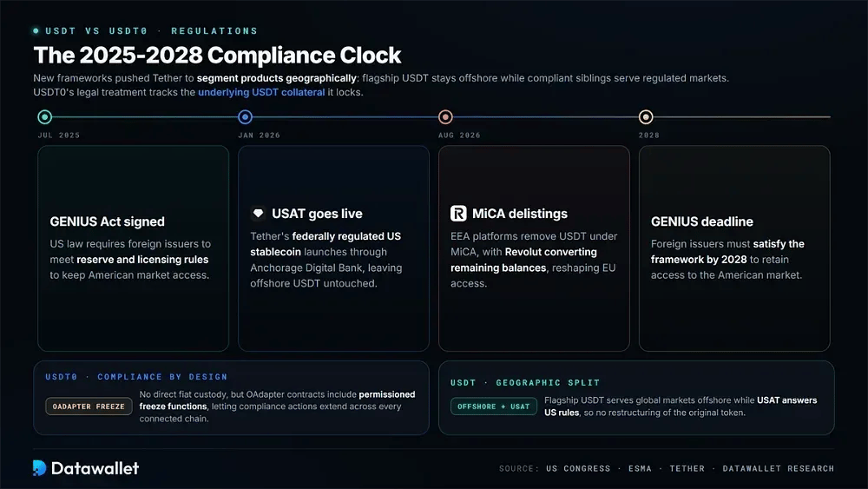Click the underlying USDT collateral link
This screenshot has height=489, width=868.
click(x=261, y=92)
